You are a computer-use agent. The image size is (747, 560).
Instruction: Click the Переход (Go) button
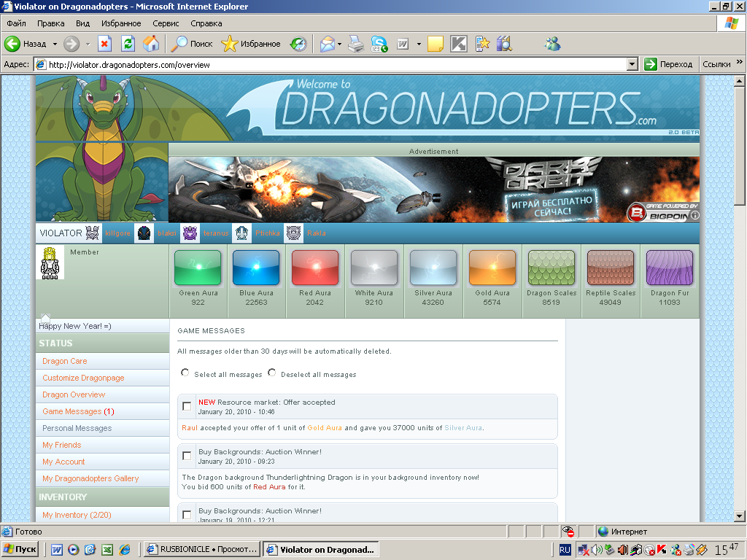point(668,64)
